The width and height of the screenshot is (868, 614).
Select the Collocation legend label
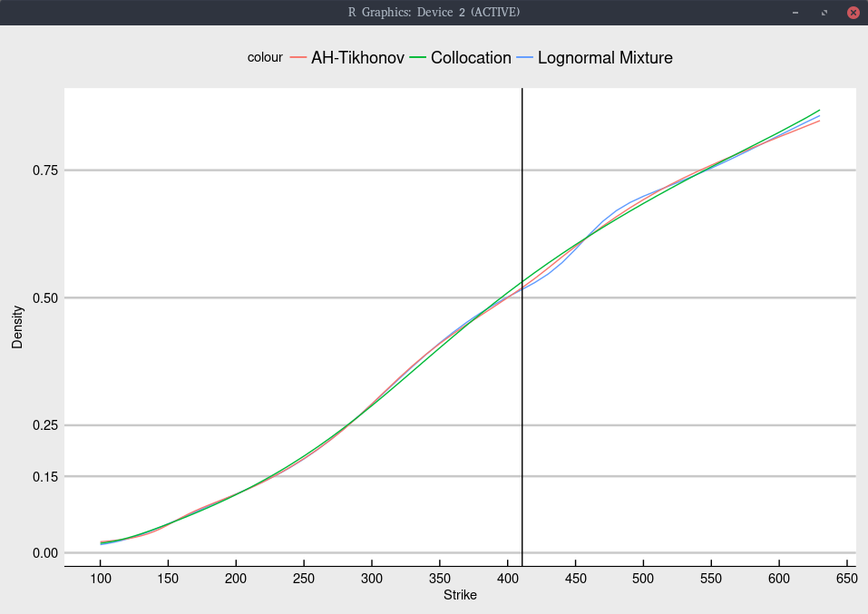point(471,57)
